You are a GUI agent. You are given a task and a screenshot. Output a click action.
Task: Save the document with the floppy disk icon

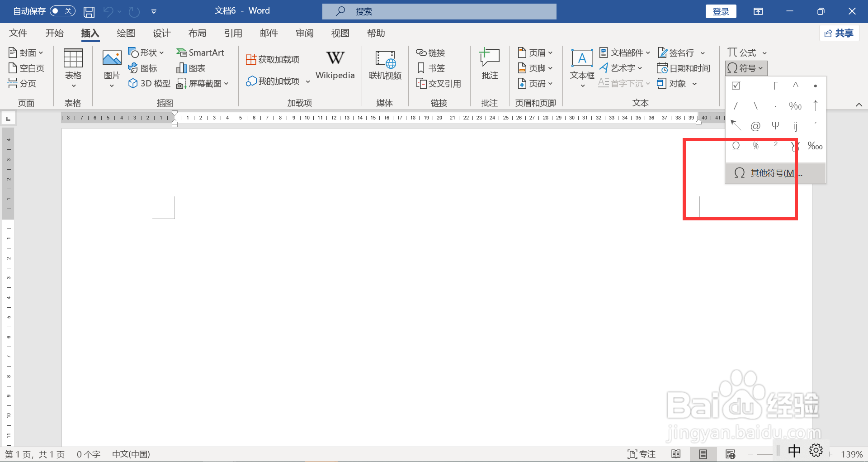pyautogui.click(x=89, y=11)
